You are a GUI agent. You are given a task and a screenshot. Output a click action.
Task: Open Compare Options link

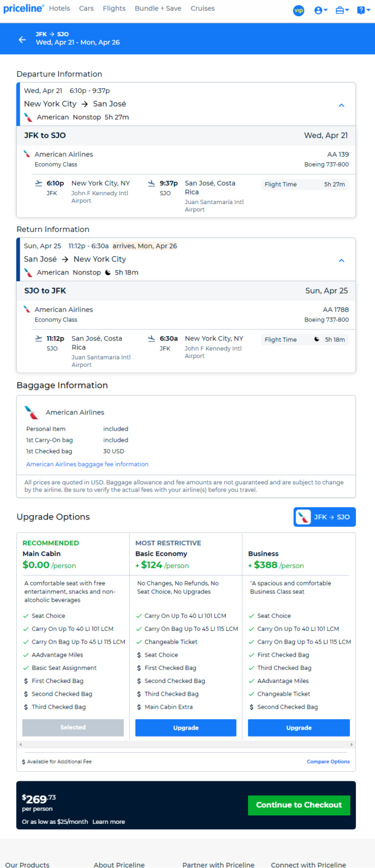coord(328,762)
